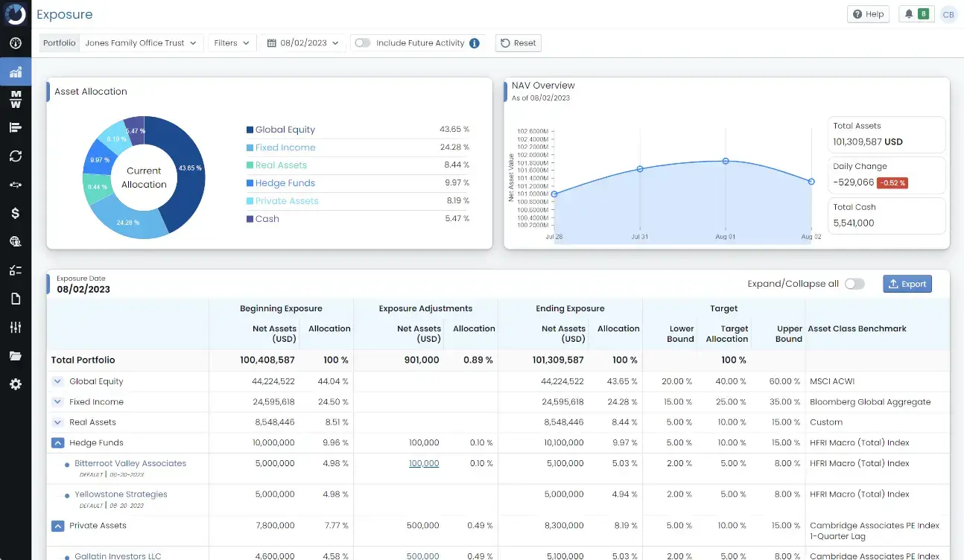Click the info icon beside Include Future Activity
Image resolution: width=964 pixels, height=560 pixels.
[475, 43]
